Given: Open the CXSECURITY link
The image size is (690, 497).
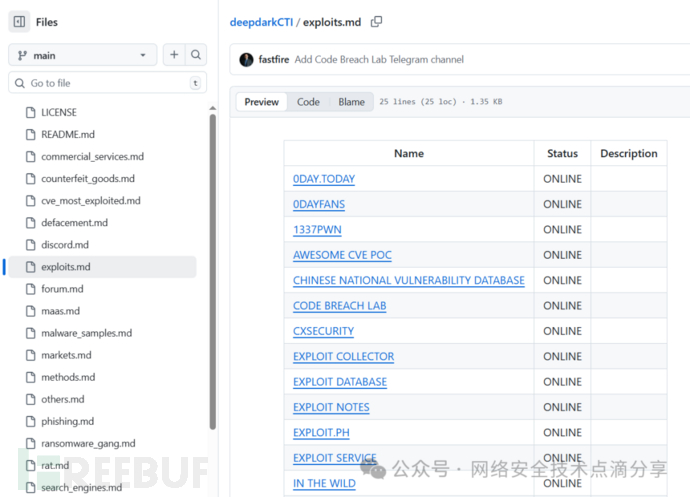Looking at the screenshot, I should pyautogui.click(x=323, y=331).
